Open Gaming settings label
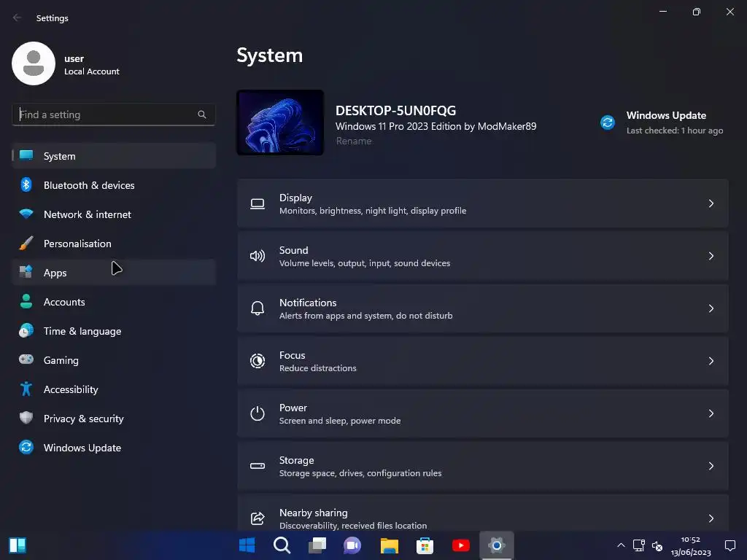The width and height of the screenshot is (747, 560). pos(61,360)
